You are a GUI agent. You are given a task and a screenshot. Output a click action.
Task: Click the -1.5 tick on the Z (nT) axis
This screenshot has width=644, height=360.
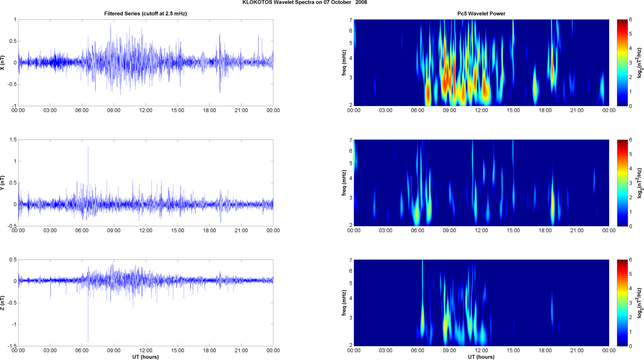coord(12,346)
